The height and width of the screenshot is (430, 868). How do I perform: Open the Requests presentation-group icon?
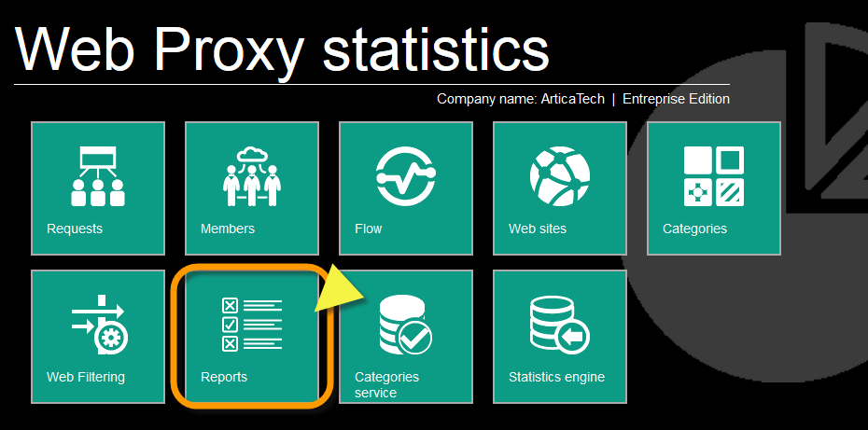pyautogui.click(x=98, y=176)
